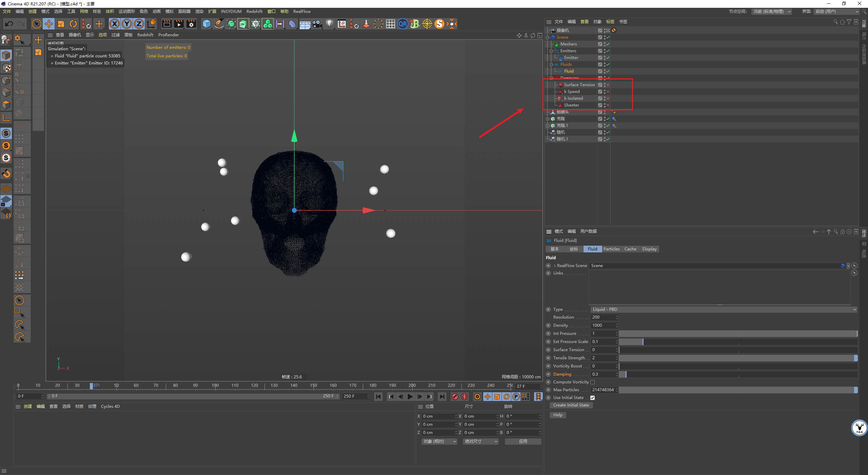Click the Create Initial State button
Image resolution: width=868 pixels, height=475 pixels.
point(571,405)
